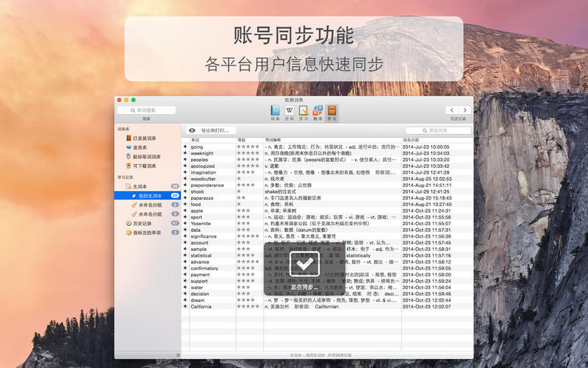Go back in history with left arrow
The height and width of the screenshot is (368, 588).
pyautogui.click(x=452, y=110)
